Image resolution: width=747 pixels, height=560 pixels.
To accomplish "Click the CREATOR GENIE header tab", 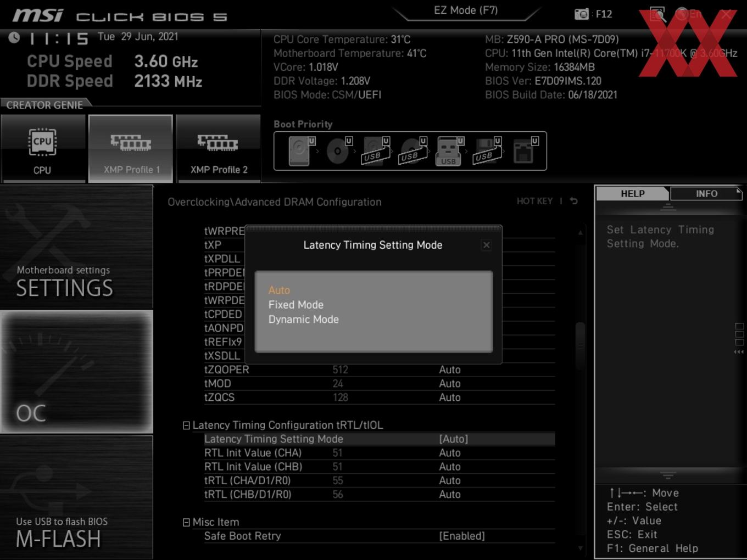I will coord(45,105).
